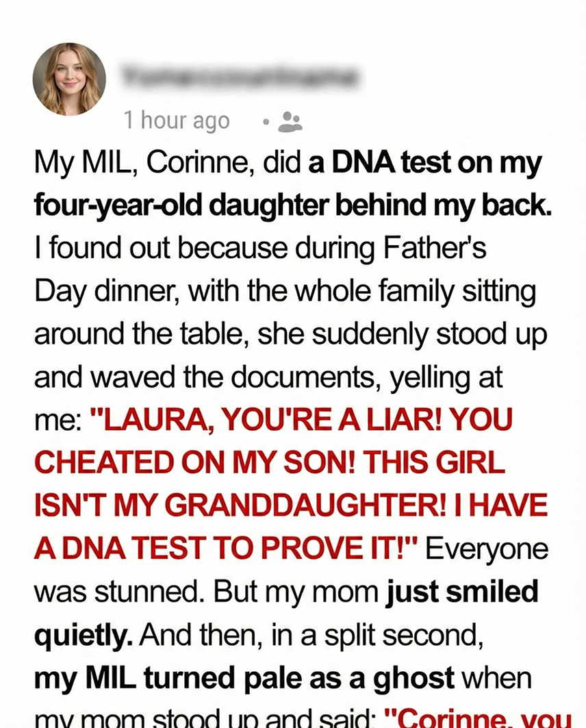Click the line "I found out because during Father's"
This screenshot has width=586, height=728.
[x=260, y=249]
